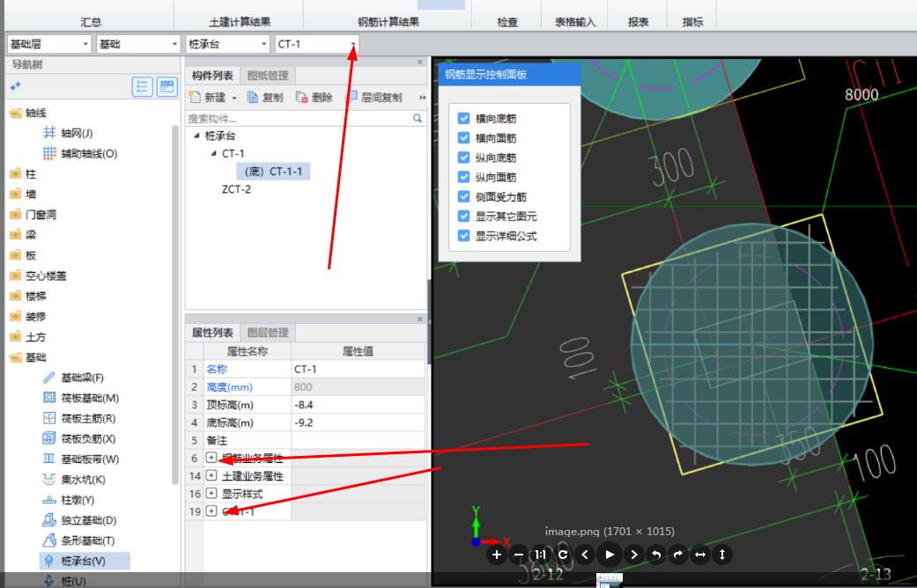Screen dimensions: 917x588
Task: Close the 构件列表 panel
Action: pyautogui.click(x=420, y=62)
